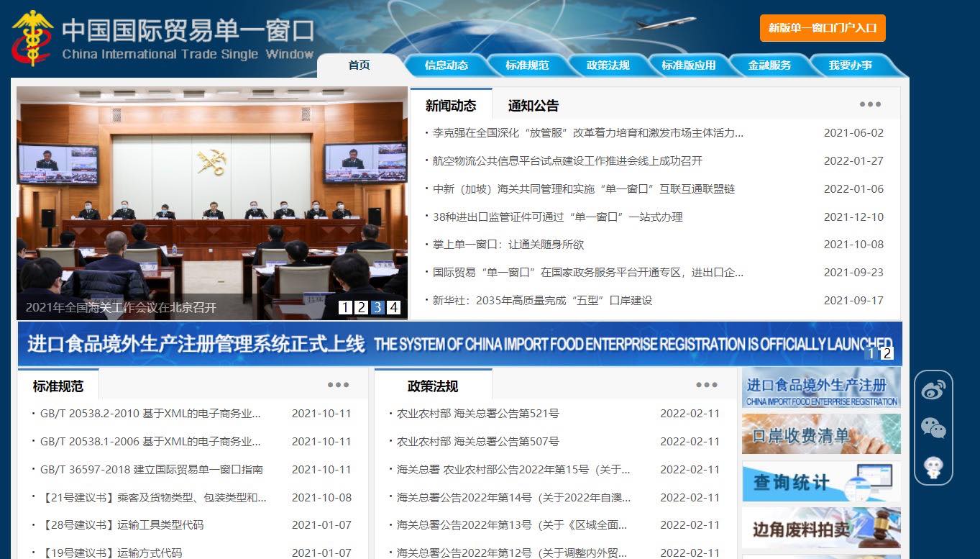980x559 pixels.
Task: Click the more (...) icon beside 政策法规
Action: [x=707, y=385]
